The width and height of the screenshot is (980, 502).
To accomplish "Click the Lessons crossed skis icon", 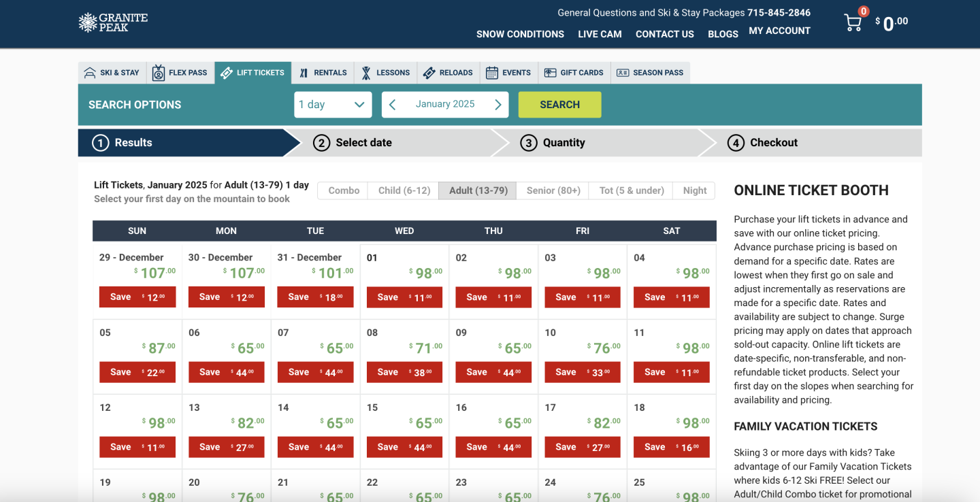I will 366,73.
